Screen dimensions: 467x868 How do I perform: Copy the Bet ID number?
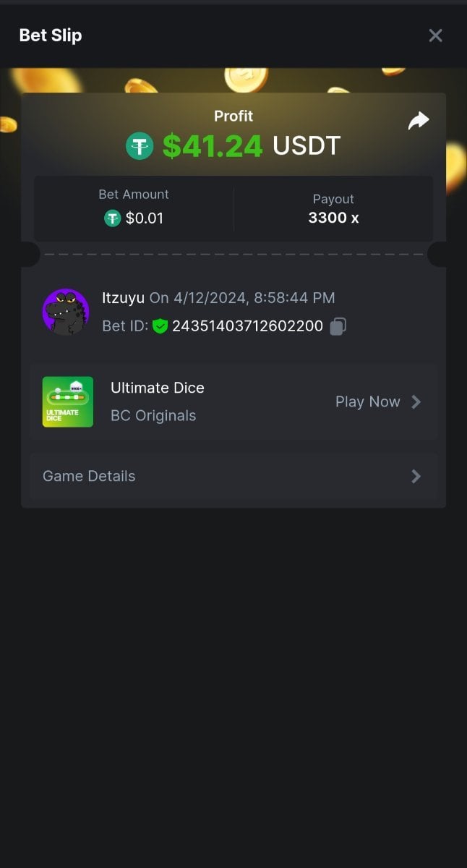pyautogui.click(x=338, y=326)
